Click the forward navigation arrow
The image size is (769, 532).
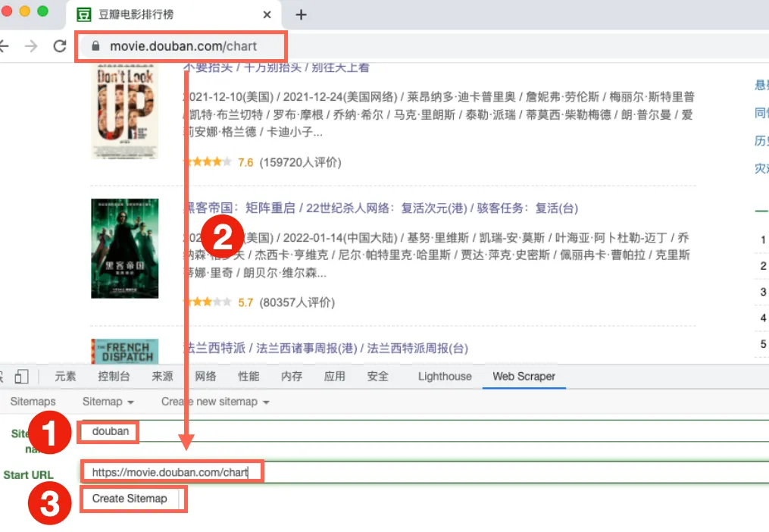[31, 46]
